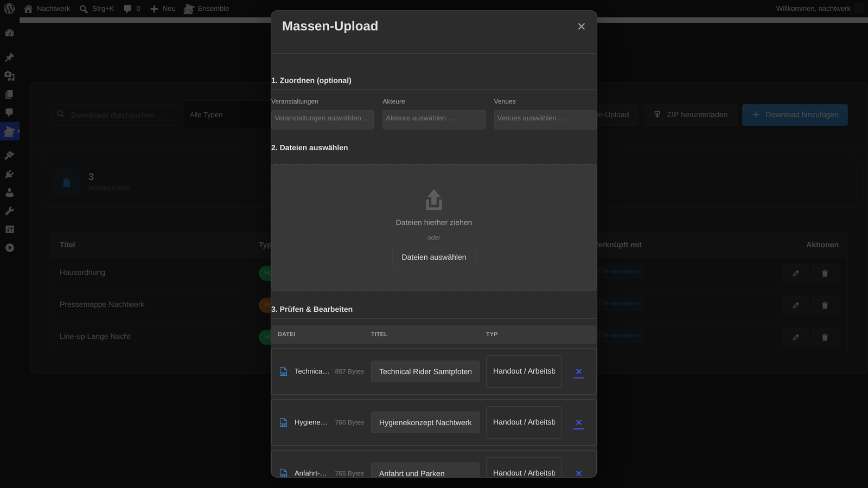Click Download hinzufügen button
The width and height of the screenshot is (868, 488).
click(795, 115)
